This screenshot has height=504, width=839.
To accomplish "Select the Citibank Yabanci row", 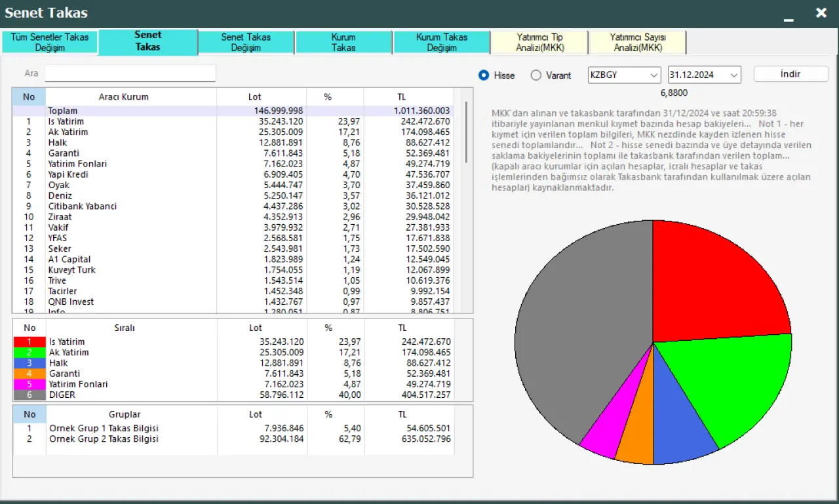I will (x=233, y=206).
